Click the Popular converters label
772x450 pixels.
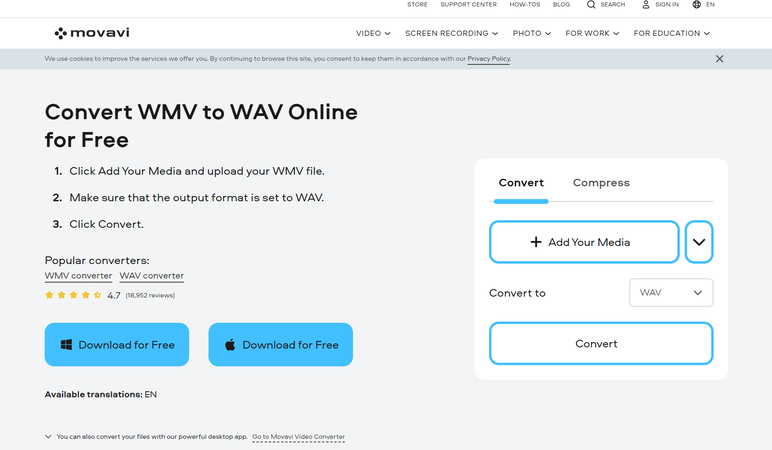coord(97,260)
